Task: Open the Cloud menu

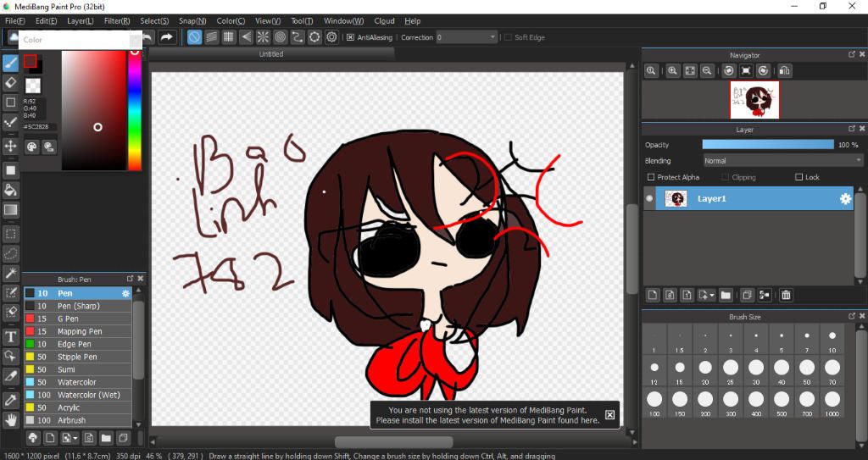Action: [384, 21]
